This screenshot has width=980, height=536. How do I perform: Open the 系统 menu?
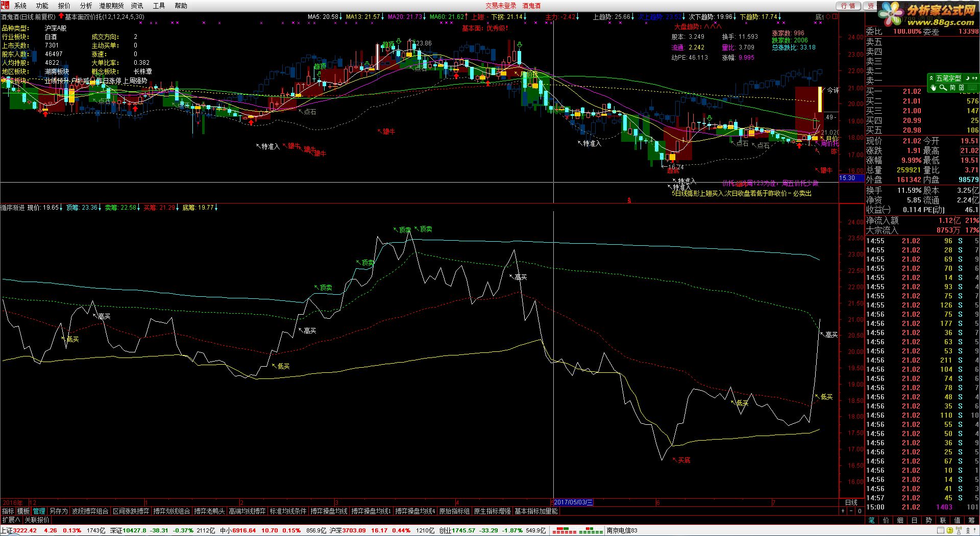tap(20, 6)
